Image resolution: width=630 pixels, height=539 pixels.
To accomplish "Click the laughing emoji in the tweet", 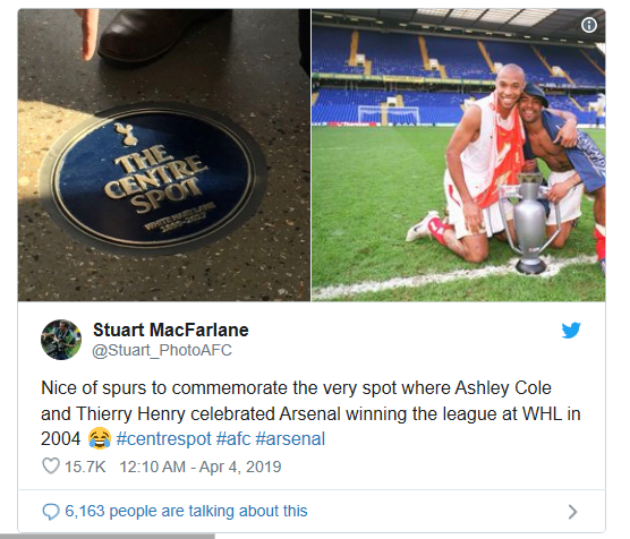I will (x=99, y=438).
